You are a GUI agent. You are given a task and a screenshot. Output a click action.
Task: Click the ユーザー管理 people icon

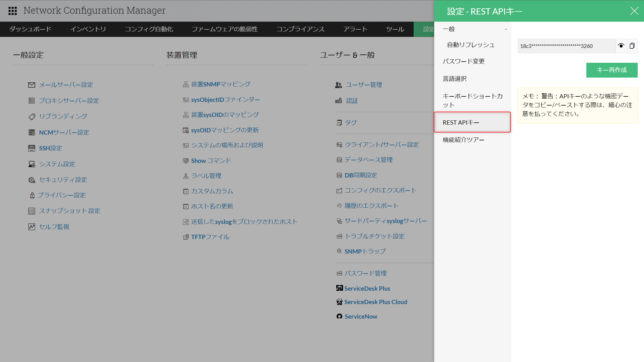339,85
